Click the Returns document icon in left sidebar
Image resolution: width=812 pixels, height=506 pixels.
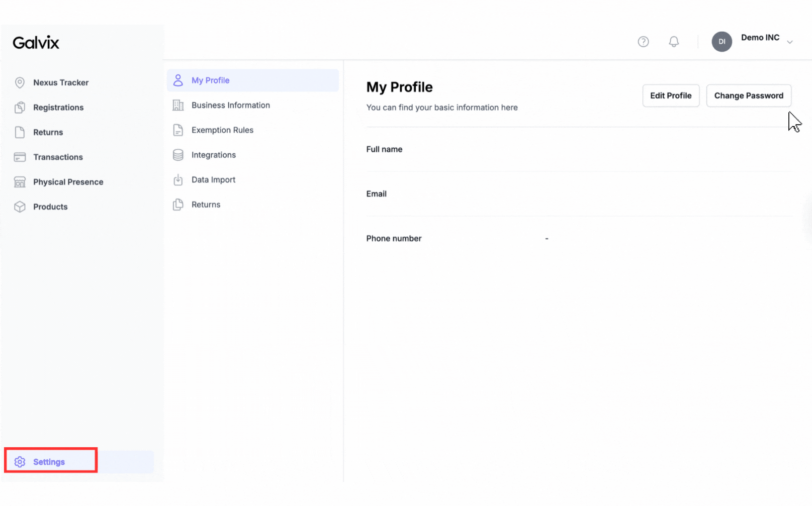tap(20, 132)
